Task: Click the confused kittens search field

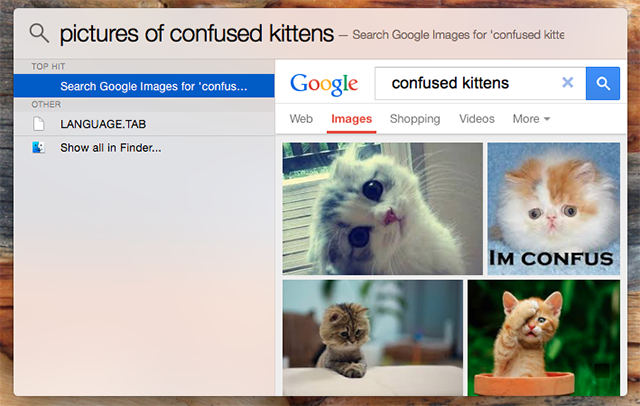Action: point(467,83)
